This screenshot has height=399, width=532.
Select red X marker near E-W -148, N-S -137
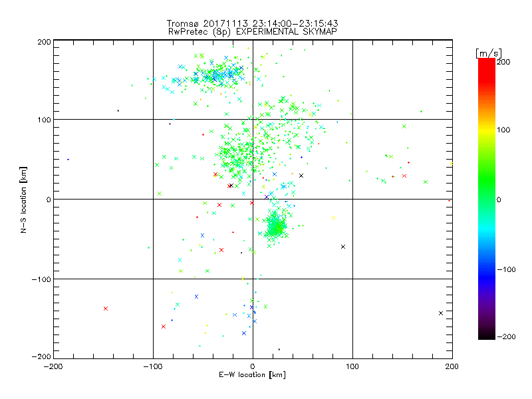(106, 309)
